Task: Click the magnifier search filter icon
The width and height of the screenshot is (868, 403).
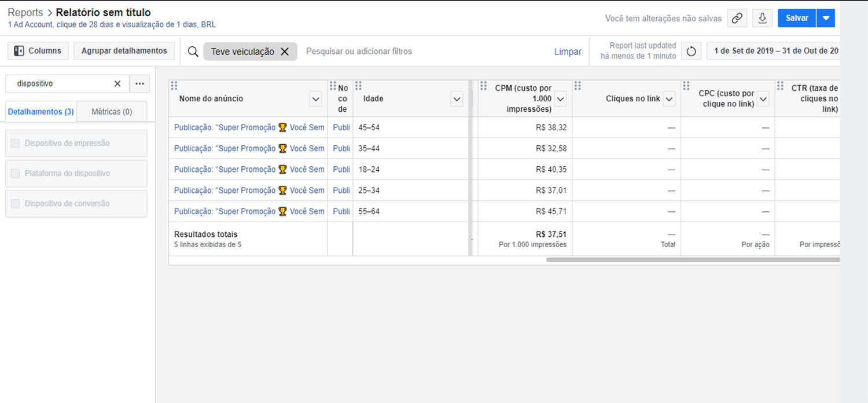Action: point(193,52)
